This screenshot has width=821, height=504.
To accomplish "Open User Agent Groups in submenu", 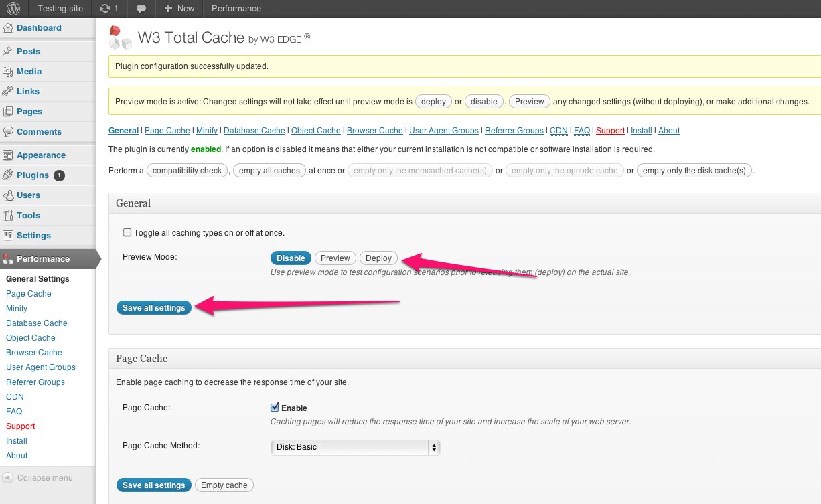I will click(x=41, y=367).
